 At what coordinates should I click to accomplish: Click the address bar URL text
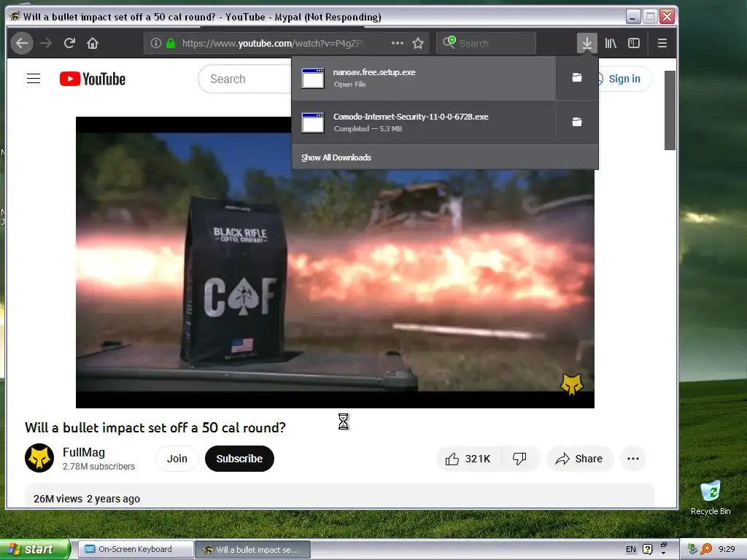(x=272, y=43)
